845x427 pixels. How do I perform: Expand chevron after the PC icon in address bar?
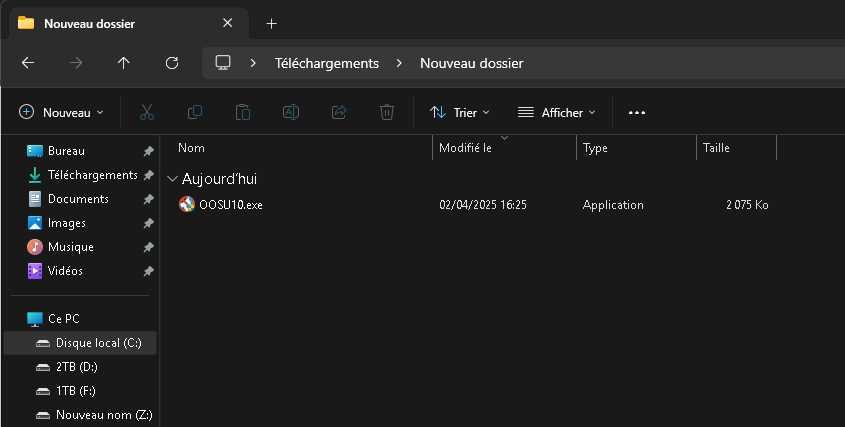253,63
